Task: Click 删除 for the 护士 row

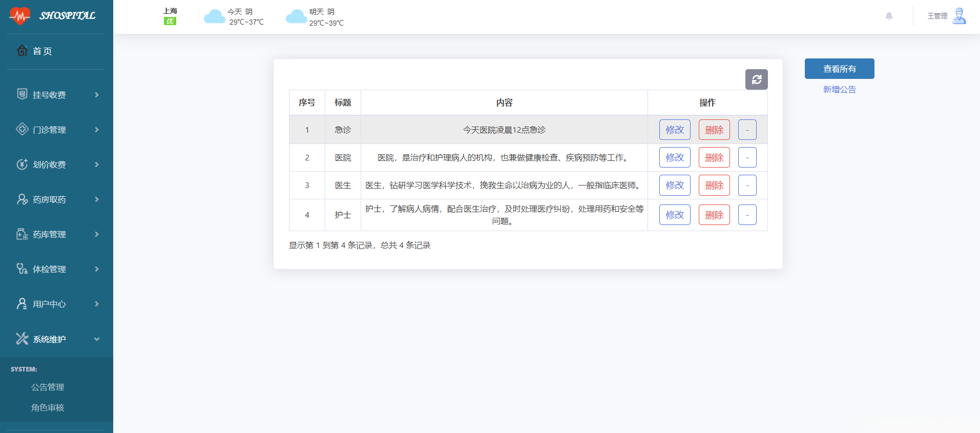Action: (714, 215)
